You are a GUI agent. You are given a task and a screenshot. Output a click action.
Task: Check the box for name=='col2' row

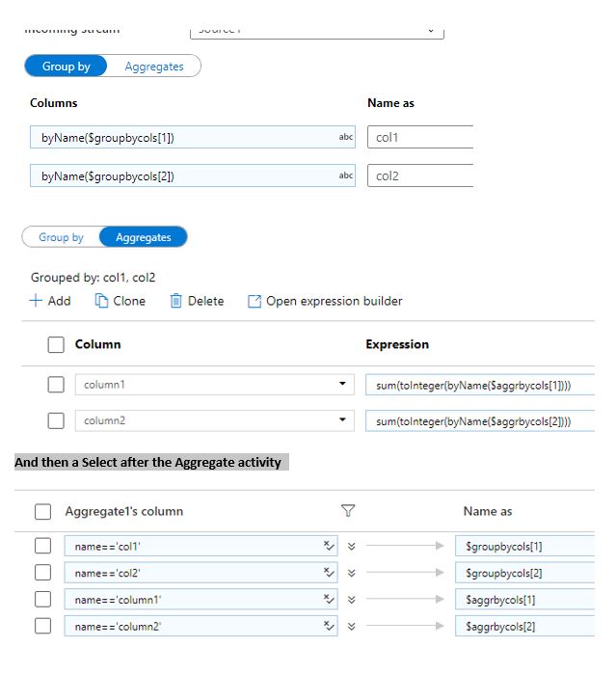pyautogui.click(x=42, y=573)
